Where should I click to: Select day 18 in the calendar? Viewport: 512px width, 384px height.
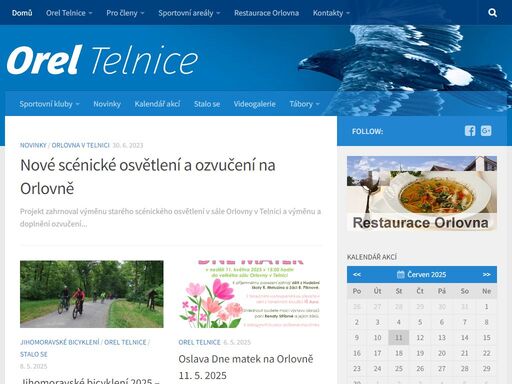(399, 353)
